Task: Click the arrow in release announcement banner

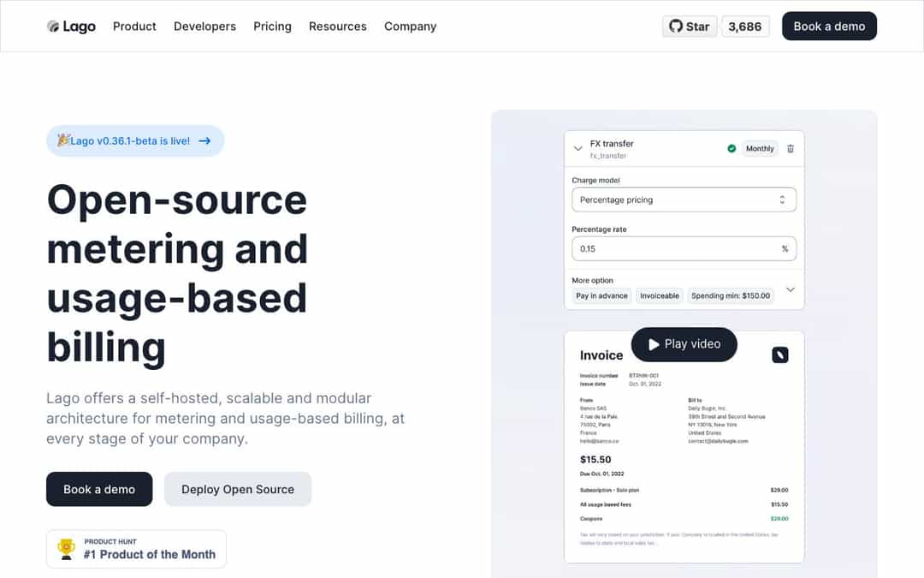Action: click(204, 141)
